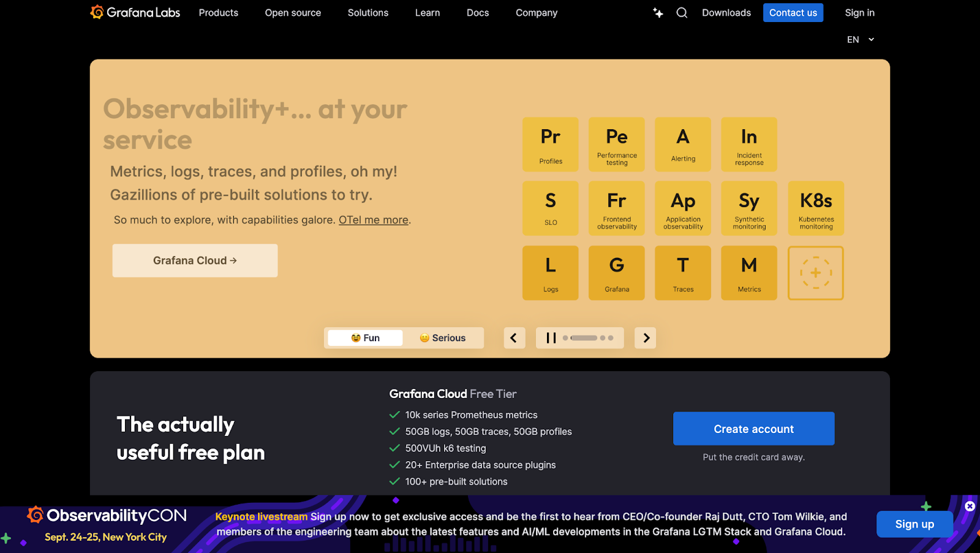Select the Kubernetes monitoring (K8s) tile
The image size is (980, 553).
[x=816, y=208]
